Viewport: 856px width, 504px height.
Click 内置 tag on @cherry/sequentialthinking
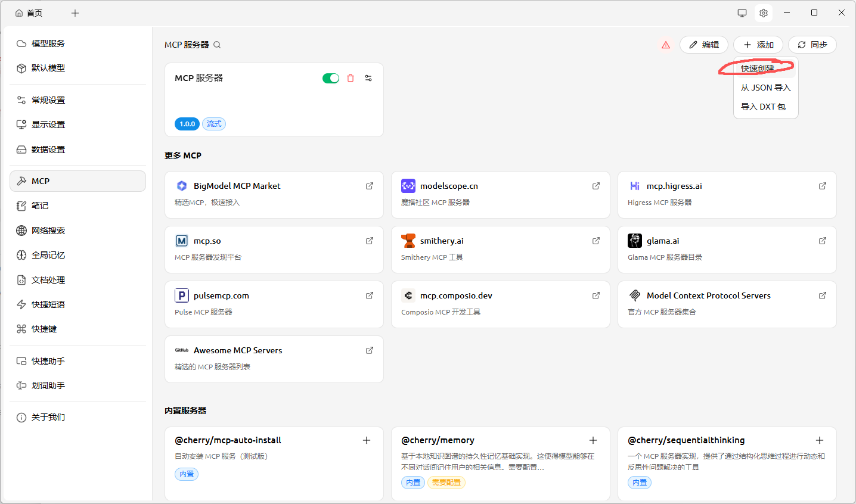click(640, 483)
